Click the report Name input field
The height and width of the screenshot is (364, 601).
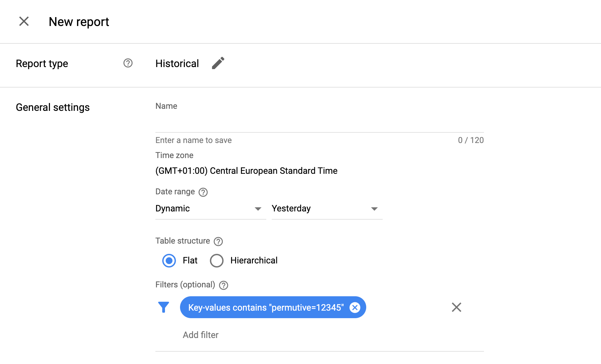pos(319,123)
